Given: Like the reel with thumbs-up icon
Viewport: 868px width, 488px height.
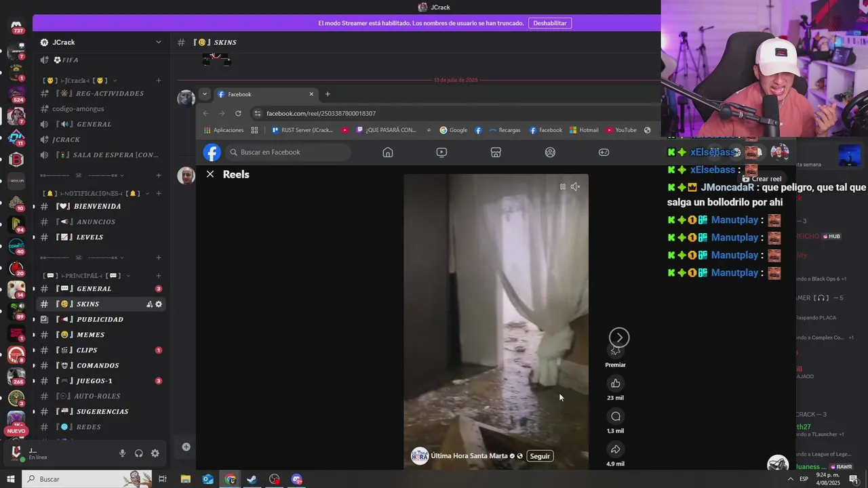Looking at the screenshot, I should (x=616, y=384).
